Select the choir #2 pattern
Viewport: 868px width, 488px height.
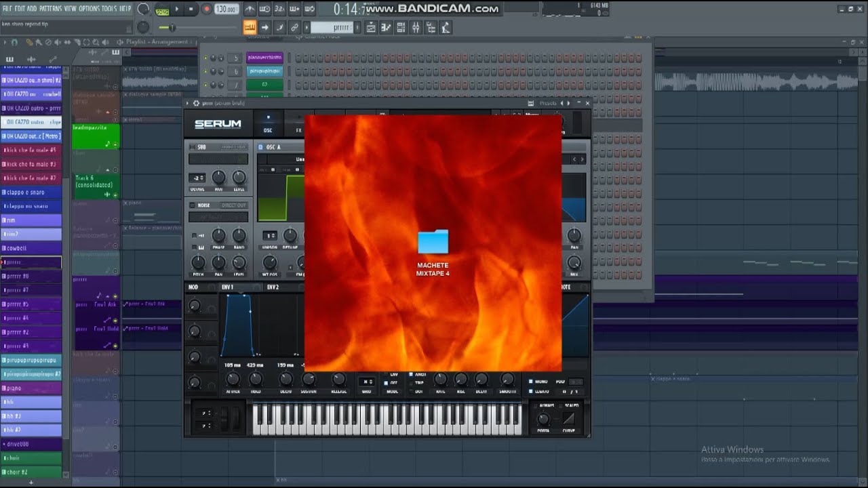31,472
